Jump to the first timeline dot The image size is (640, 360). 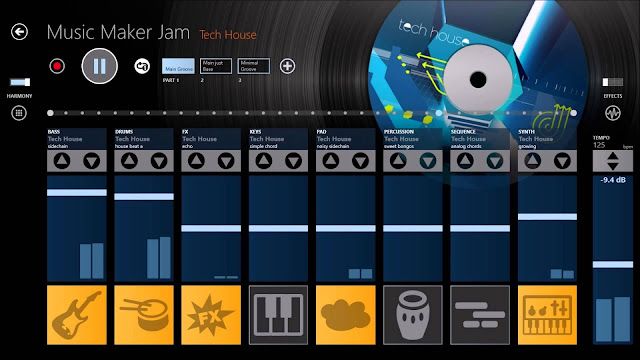pyautogui.click(x=50, y=113)
